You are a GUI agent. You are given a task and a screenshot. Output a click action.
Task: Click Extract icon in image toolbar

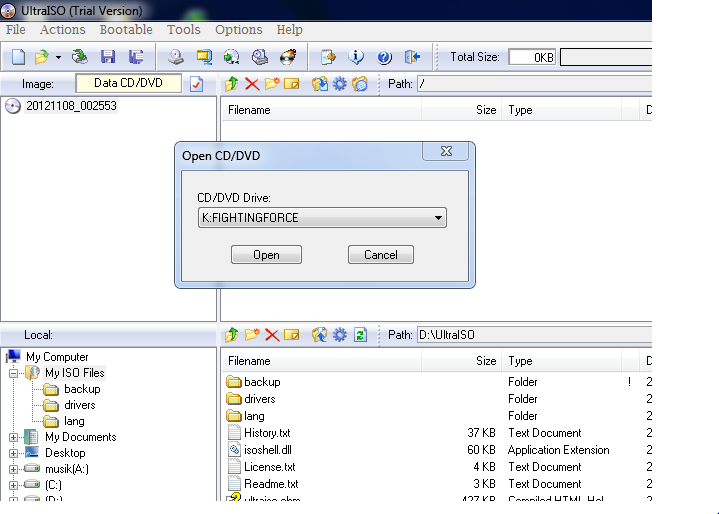(320, 84)
